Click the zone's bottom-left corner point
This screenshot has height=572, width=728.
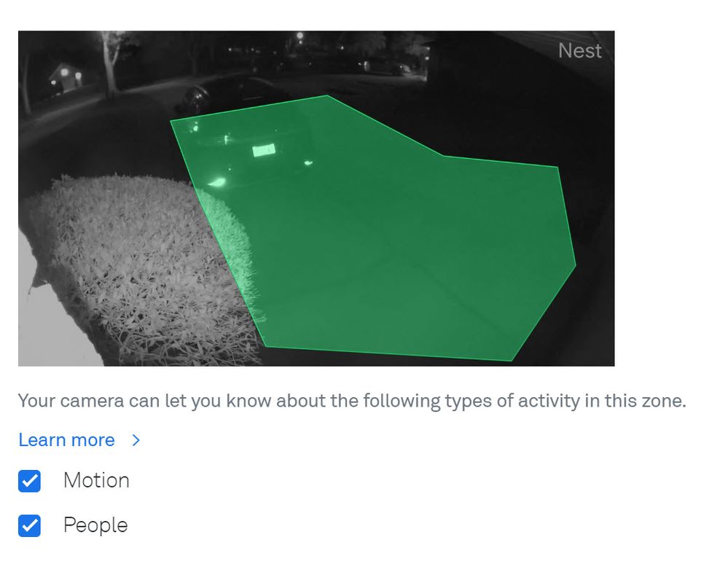(265, 346)
